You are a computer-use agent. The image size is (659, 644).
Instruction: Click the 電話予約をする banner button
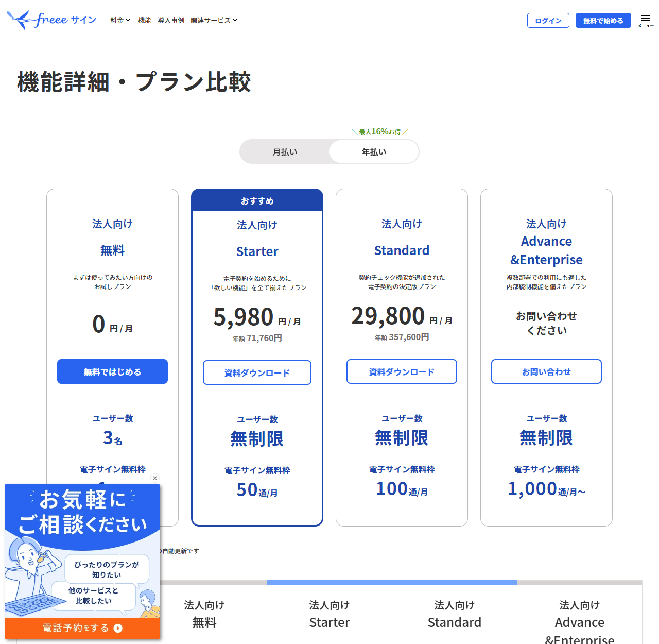coord(82,628)
